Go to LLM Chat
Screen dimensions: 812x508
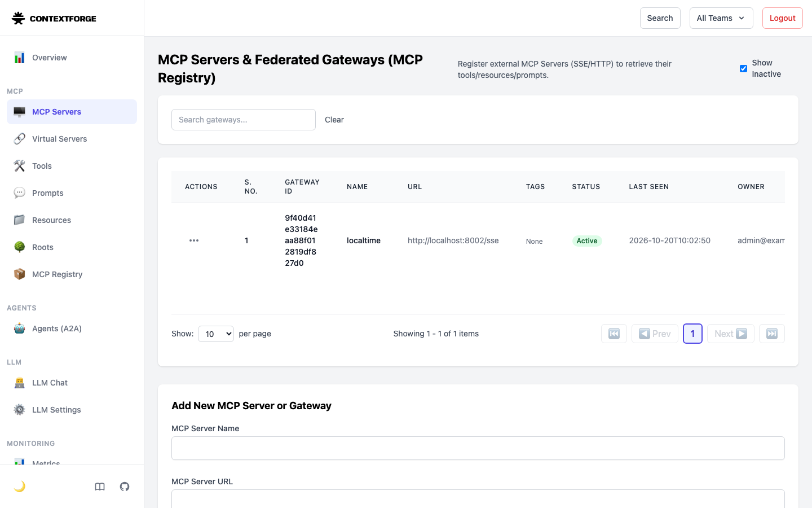click(x=72, y=383)
